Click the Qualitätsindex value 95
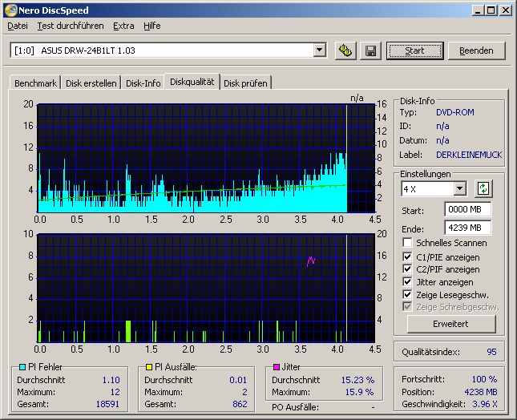This screenshot has height=420, width=517. coord(491,352)
